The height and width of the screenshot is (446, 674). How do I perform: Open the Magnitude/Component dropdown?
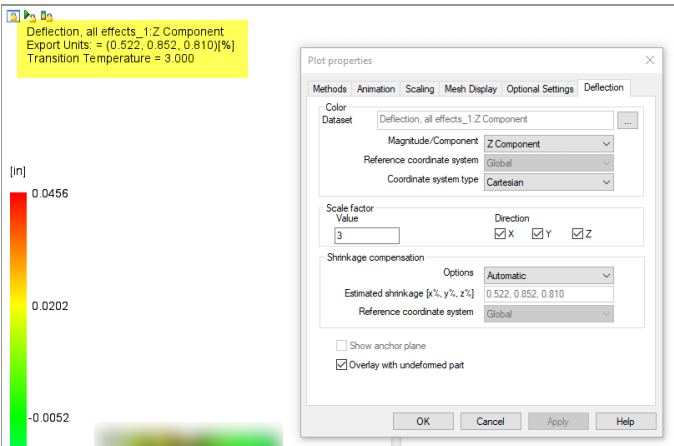(x=548, y=144)
